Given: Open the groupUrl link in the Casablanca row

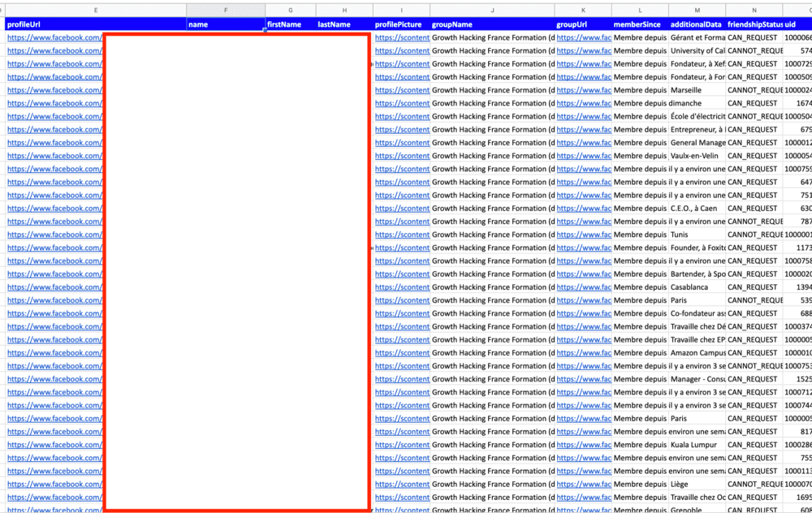Looking at the screenshot, I should click(584, 287).
